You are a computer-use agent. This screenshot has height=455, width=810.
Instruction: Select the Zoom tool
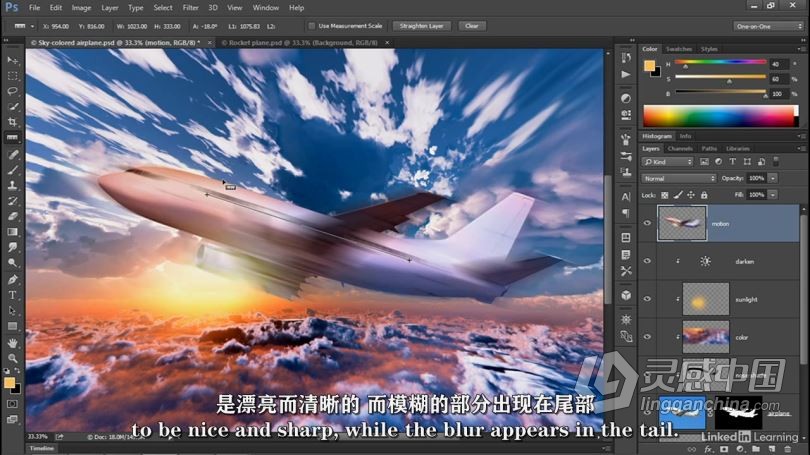coord(12,358)
